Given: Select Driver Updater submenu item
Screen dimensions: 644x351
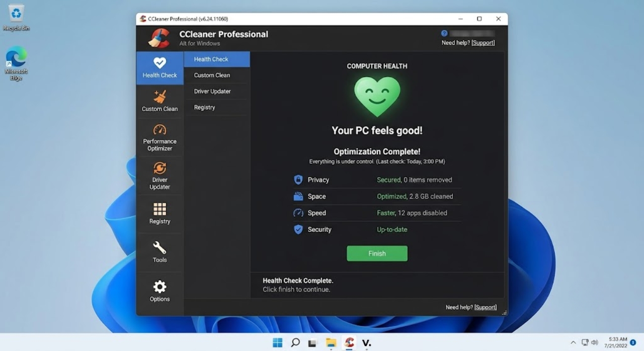Looking at the screenshot, I should click(x=217, y=92).
